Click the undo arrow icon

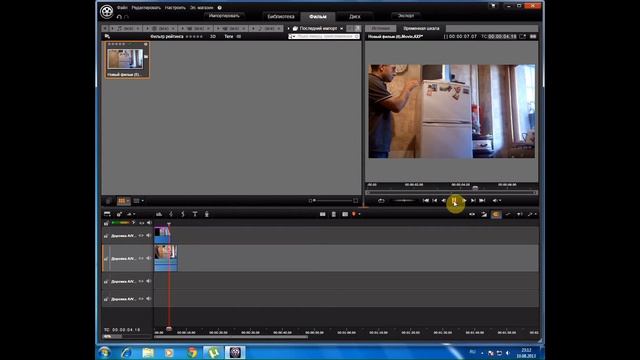tap(119, 17)
